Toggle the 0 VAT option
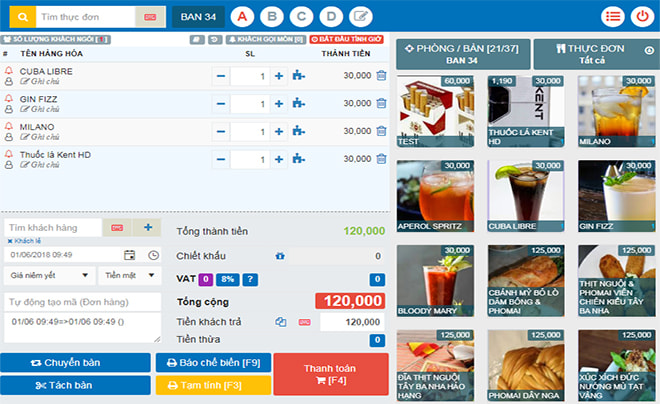 pyautogui.click(x=204, y=279)
